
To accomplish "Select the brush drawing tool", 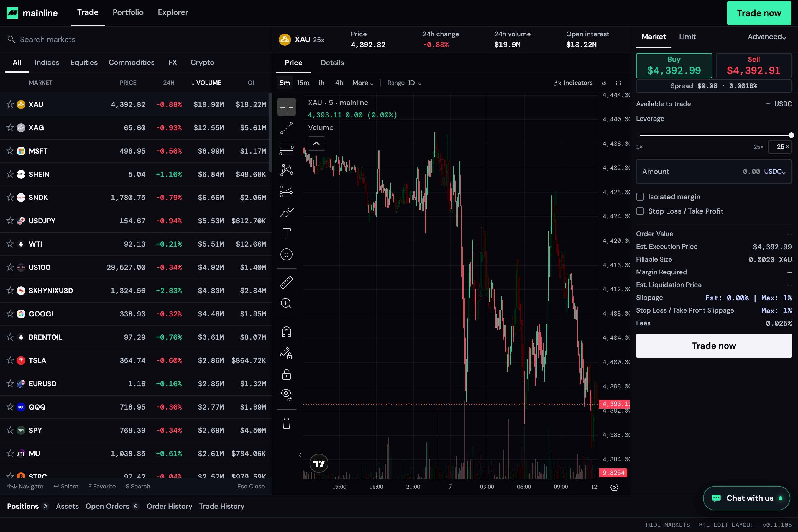I will (x=286, y=213).
